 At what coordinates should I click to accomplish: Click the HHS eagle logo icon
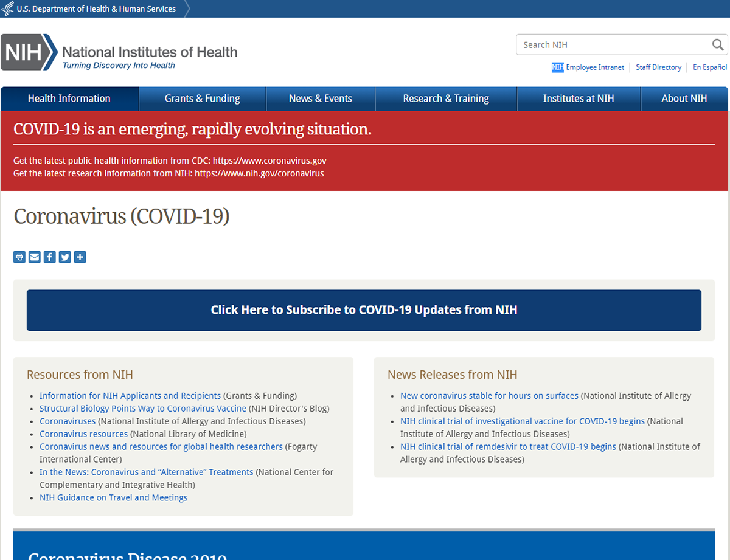click(x=8, y=9)
